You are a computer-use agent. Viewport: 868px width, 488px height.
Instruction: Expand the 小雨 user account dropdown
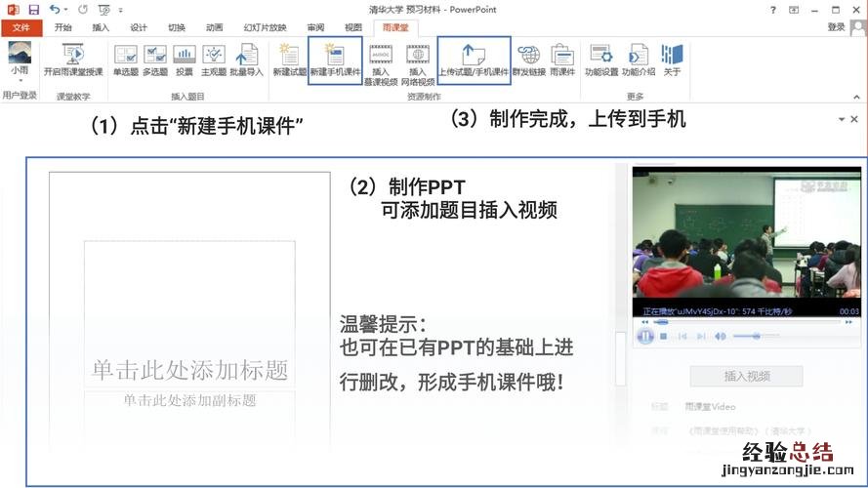pos(20,80)
